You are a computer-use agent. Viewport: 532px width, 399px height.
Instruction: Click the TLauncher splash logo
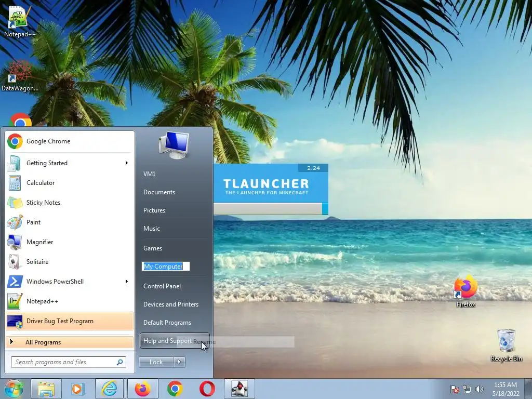(266, 187)
